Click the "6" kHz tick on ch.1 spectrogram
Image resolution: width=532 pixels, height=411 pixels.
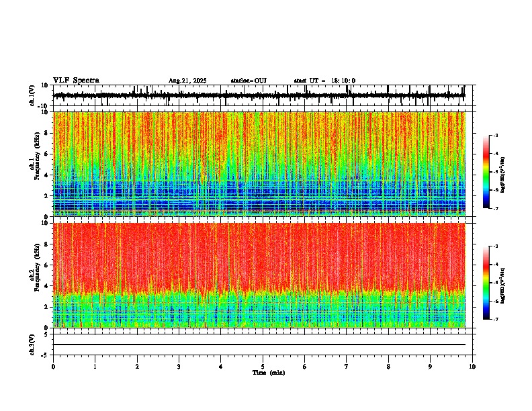pyautogui.click(x=46, y=154)
